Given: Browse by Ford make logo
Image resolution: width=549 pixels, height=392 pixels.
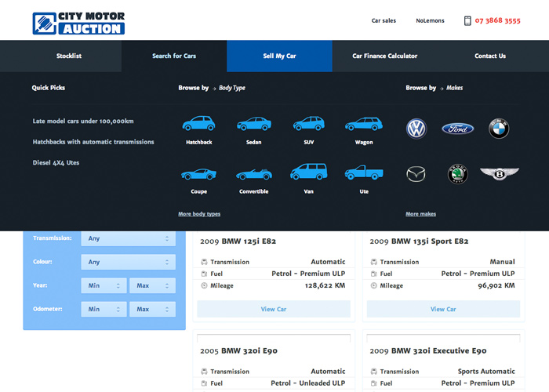Looking at the screenshot, I should coord(457,129).
